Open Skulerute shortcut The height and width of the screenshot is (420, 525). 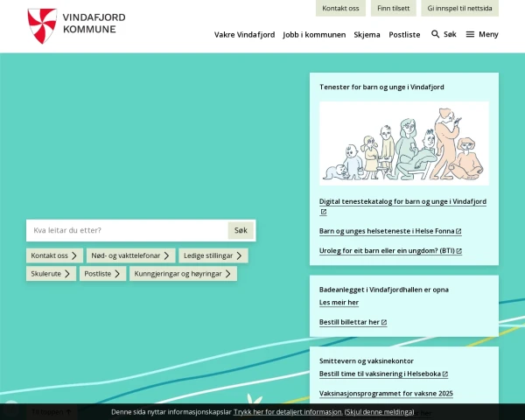tap(51, 274)
